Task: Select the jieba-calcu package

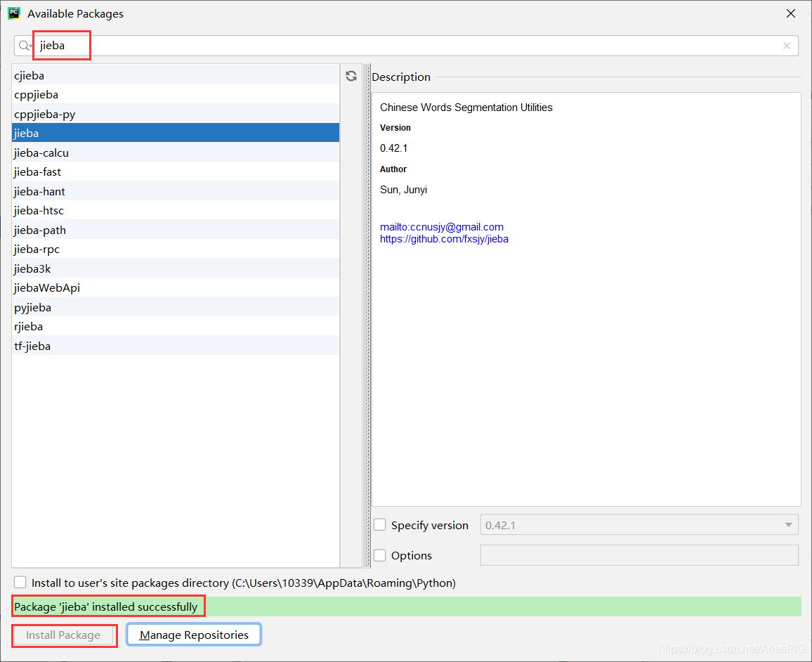Action: 176,152
